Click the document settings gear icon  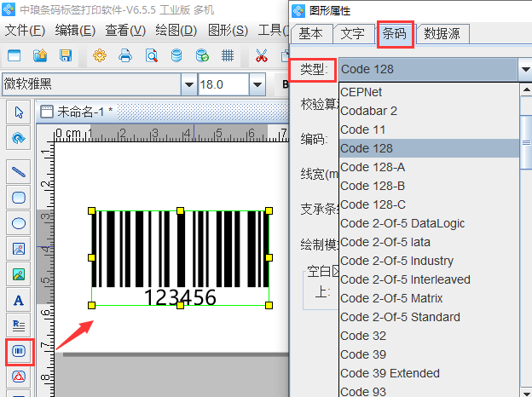pyautogui.click(x=100, y=56)
